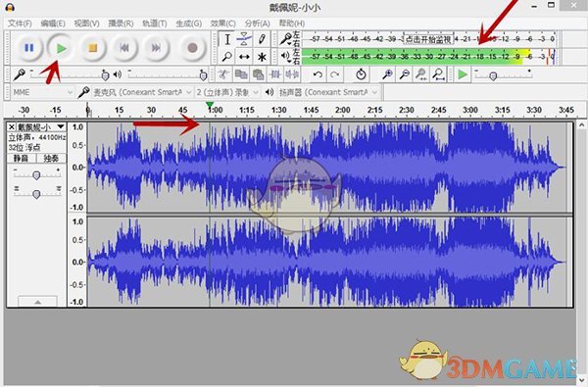Close the track with the X button
Image resolution: width=588 pixels, height=387 pixels.
[x=12, y=127]
